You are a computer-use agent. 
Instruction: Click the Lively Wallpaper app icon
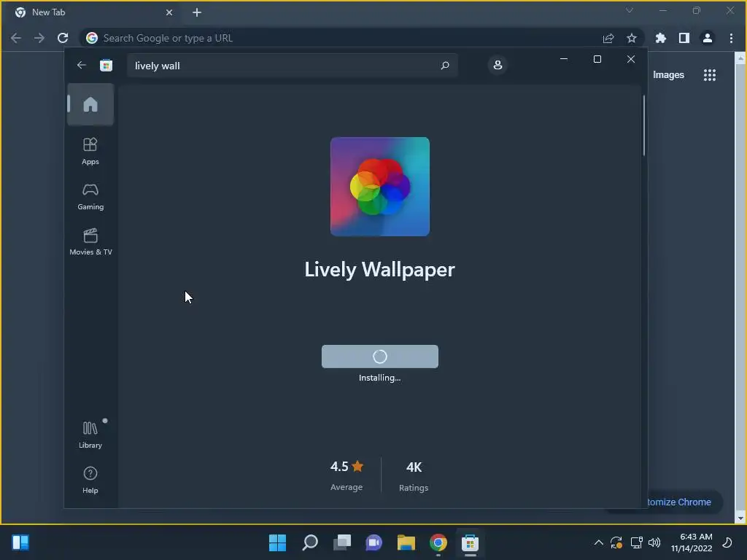pyautogui.click(x=379, y=187)
